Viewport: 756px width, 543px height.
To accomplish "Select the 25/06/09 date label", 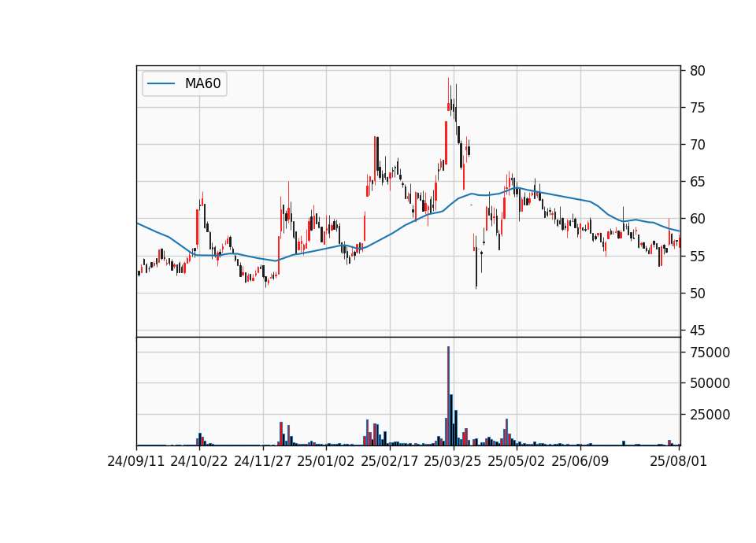I will click(x=580, y=461).
